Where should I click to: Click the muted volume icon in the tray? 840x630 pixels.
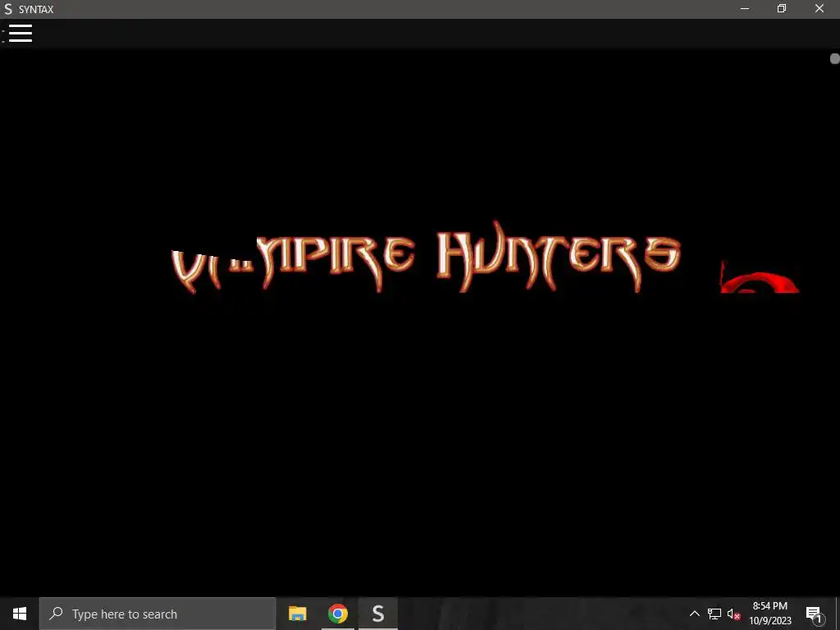tap(734, 614)
